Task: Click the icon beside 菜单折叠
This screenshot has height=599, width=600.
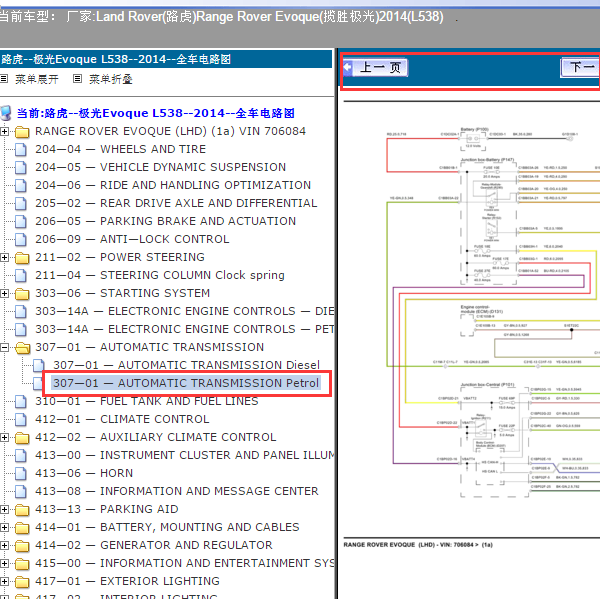Action: point(77,79)
